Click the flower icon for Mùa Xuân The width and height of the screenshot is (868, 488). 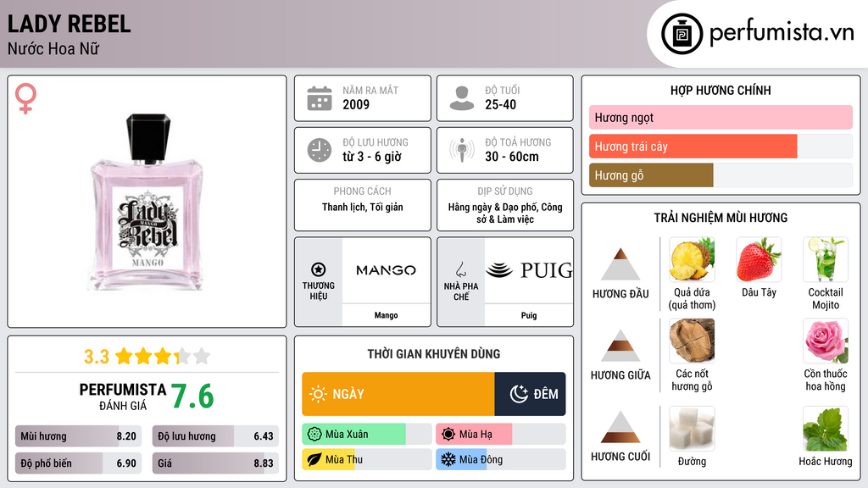pos(314,435)
